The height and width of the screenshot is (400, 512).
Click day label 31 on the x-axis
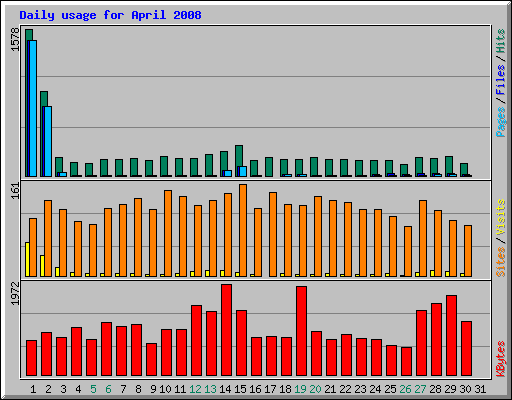click(x=480, y=389)
